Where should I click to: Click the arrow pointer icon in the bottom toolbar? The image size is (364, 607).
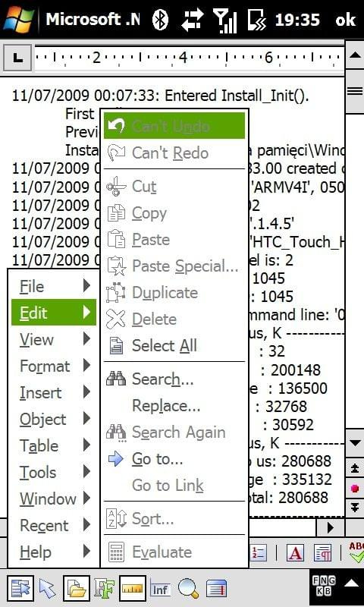(48, 590)
